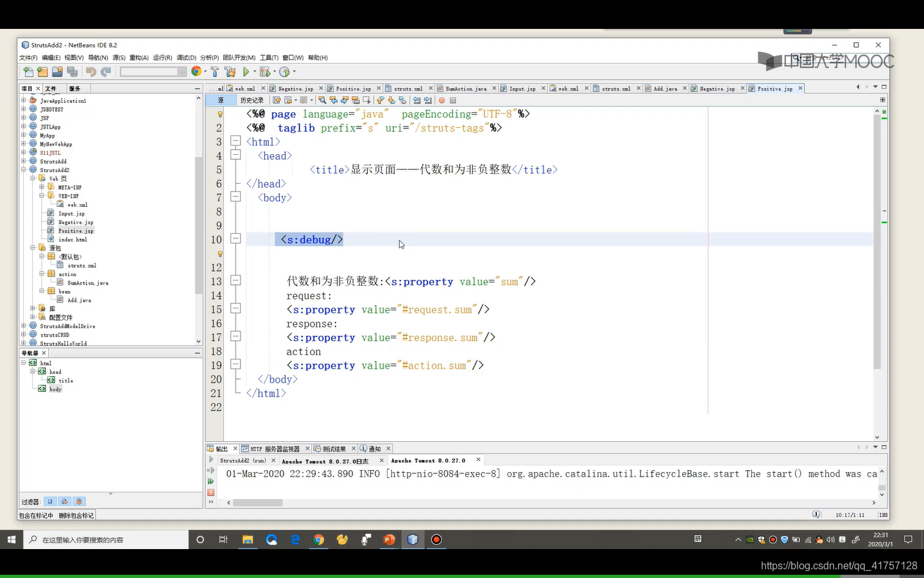This screenshot has height=578, width=924.
Task: Close the Positive.jsp editor tab
Action: point(800,88)
